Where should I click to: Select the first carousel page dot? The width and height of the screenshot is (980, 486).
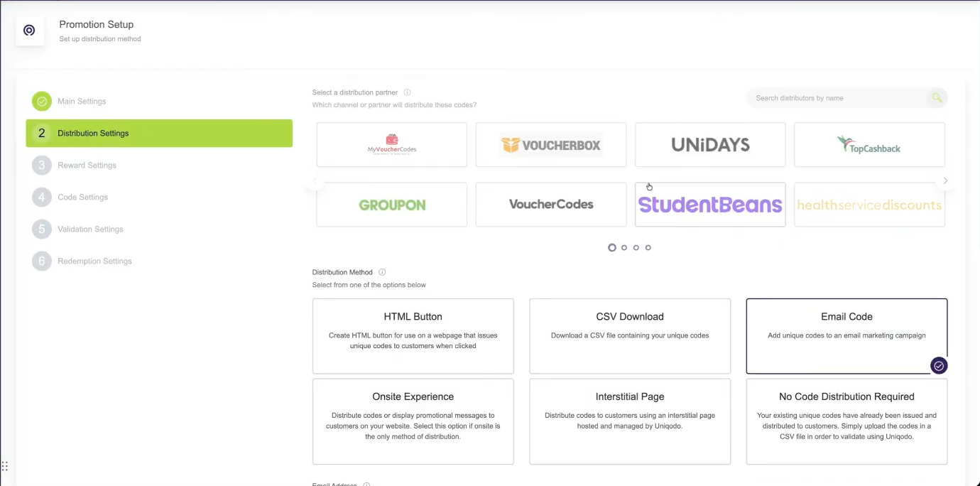pos(612,248)
